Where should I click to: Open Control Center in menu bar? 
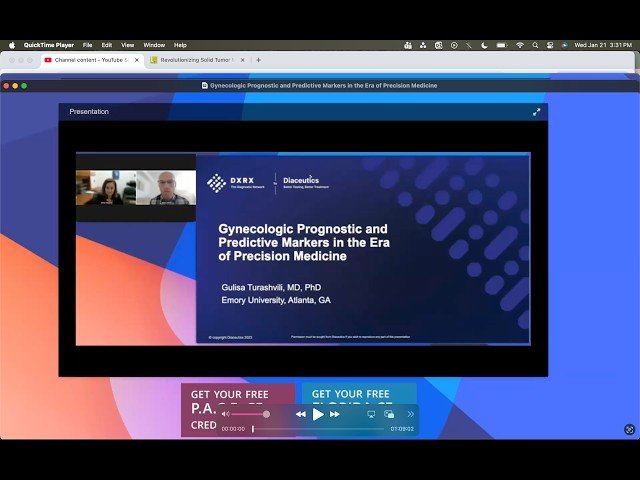550,45
